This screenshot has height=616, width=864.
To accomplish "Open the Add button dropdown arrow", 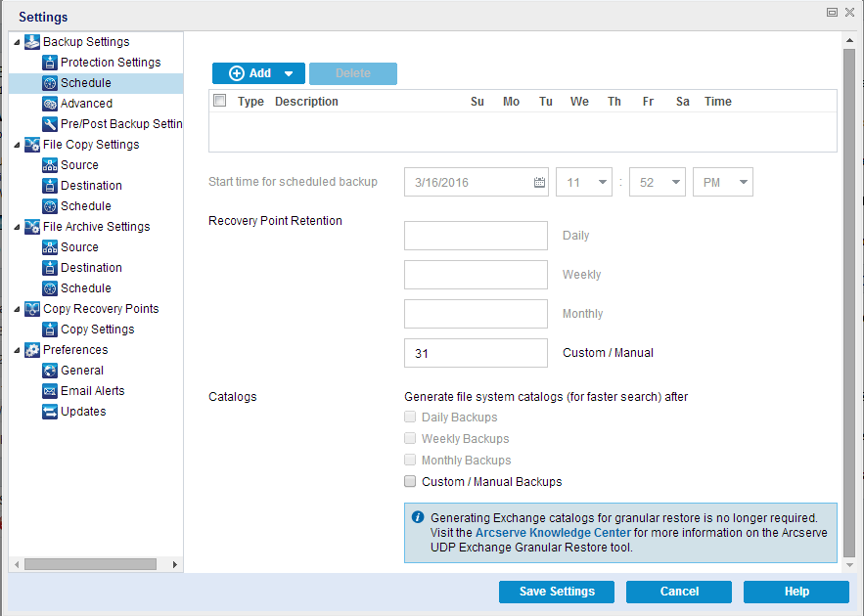I will 289,73.
